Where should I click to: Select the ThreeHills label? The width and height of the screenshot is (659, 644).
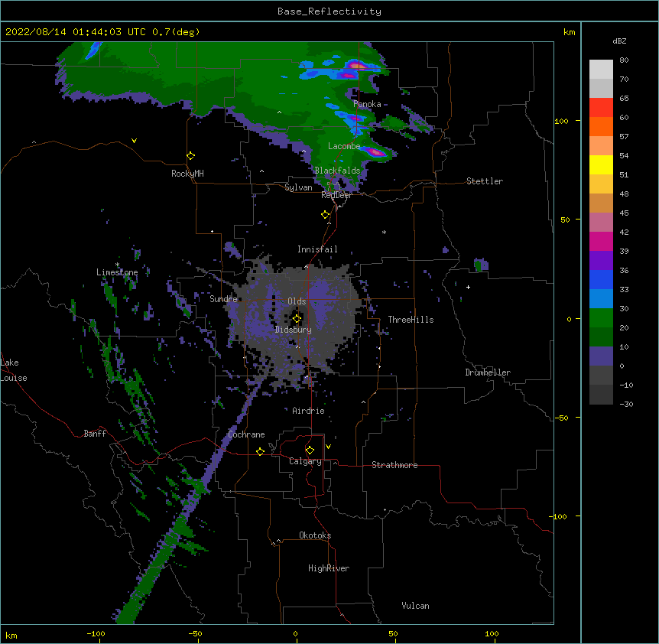tap(411, 320)
